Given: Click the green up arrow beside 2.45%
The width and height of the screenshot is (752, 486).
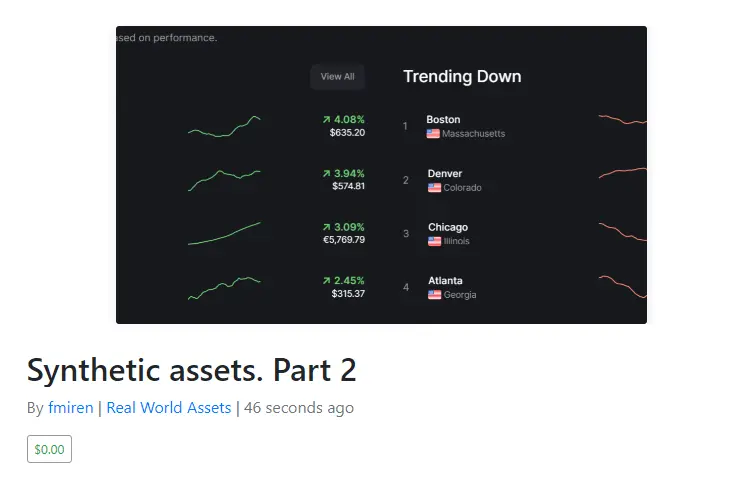Looking at the screenshot, I should 327,280.
